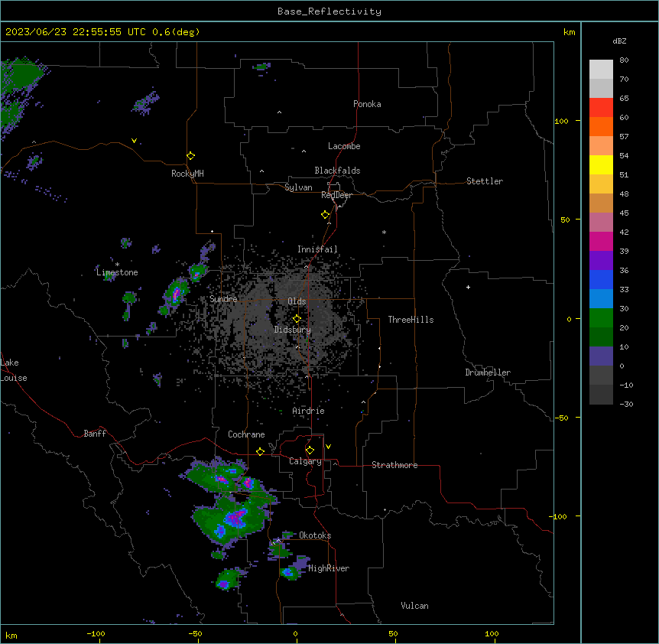Select the Calgary label
The height and width of the screenshot is (644, 659).
[x=305, y=461]
